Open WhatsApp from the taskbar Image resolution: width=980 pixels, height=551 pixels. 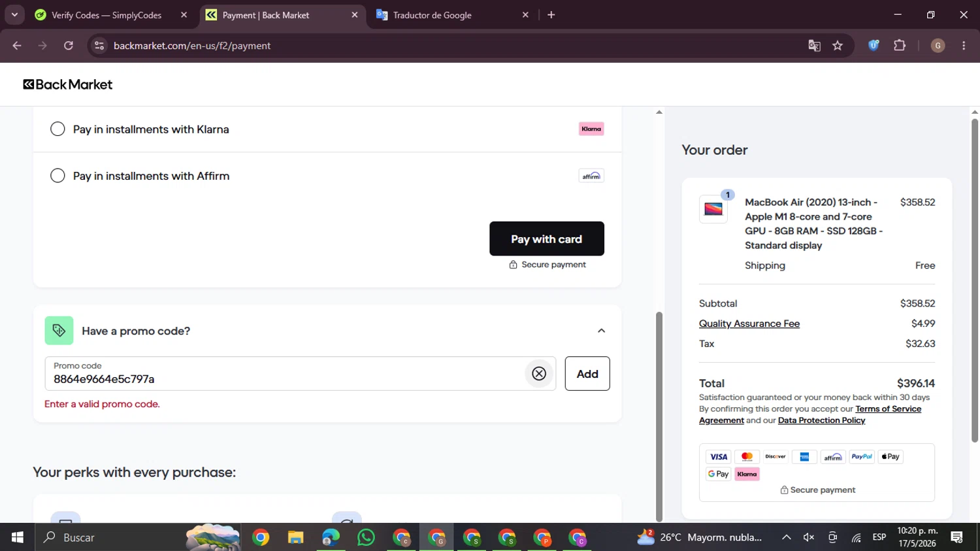click(366, 537)
